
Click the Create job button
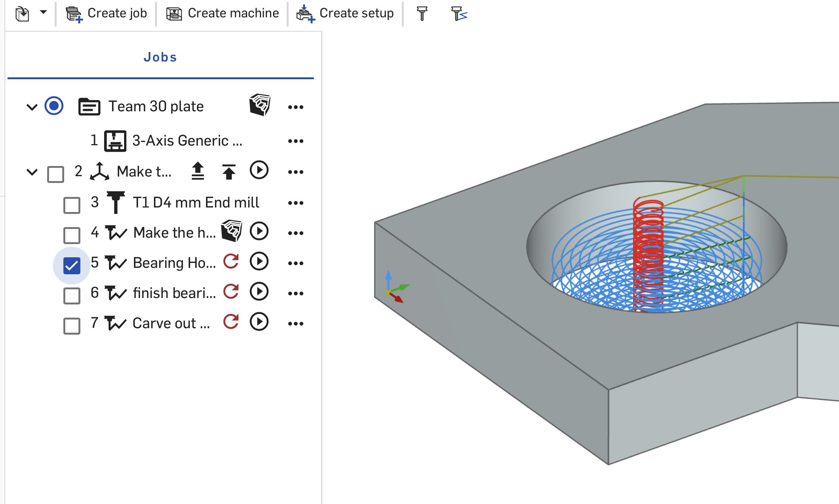pyautogui.click(x=106, y=14)
